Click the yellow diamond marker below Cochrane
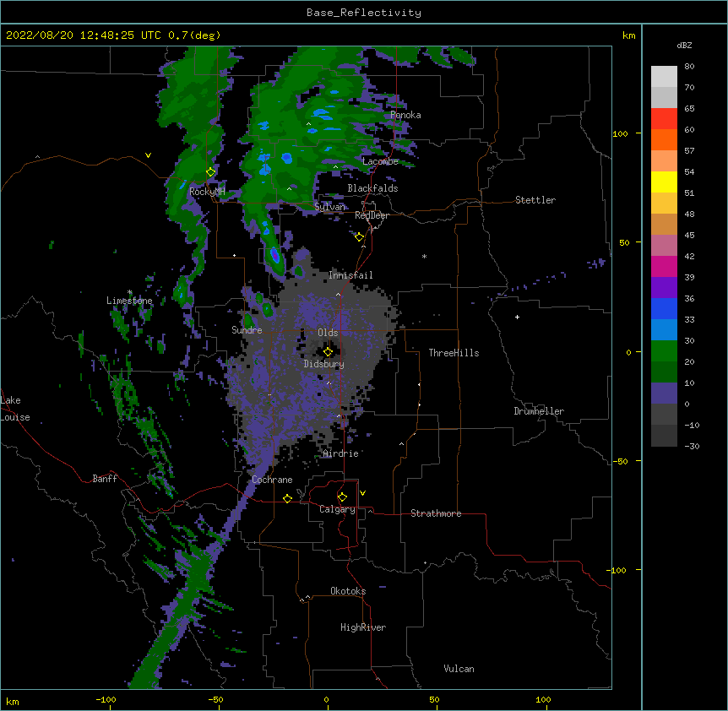This screenshot has height=711, width=728. click(287, 498)
